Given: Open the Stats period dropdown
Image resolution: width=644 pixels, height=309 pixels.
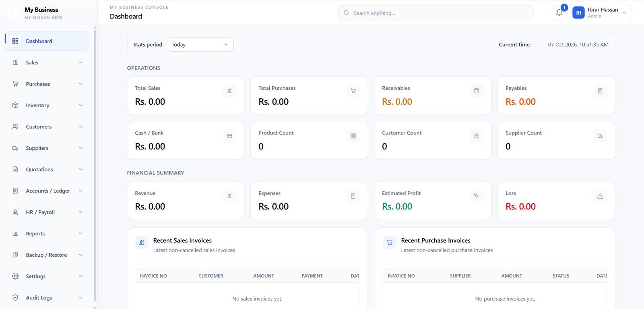Looking at the screenshot, I should (x=200, y=44).
